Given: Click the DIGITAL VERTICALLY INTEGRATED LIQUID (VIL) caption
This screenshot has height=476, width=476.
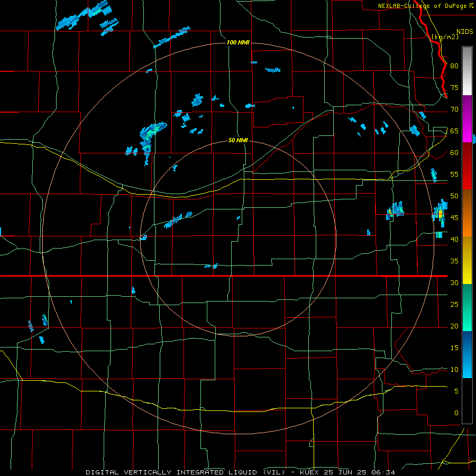Looking at the screenshot, I should pos(186,472).
